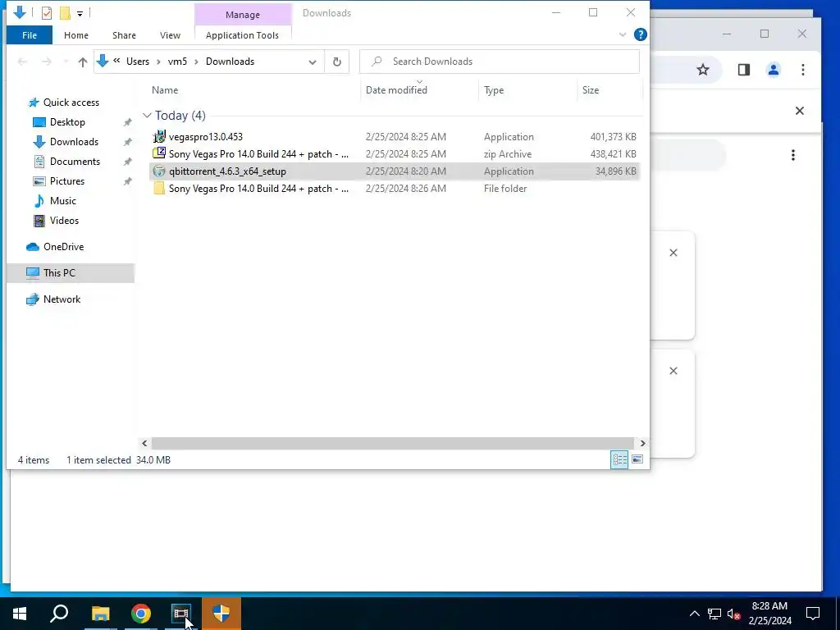Switch to Details view layout icon
Image resolution: width=840 pixels, height=630 pixels.
click(619, 459)
